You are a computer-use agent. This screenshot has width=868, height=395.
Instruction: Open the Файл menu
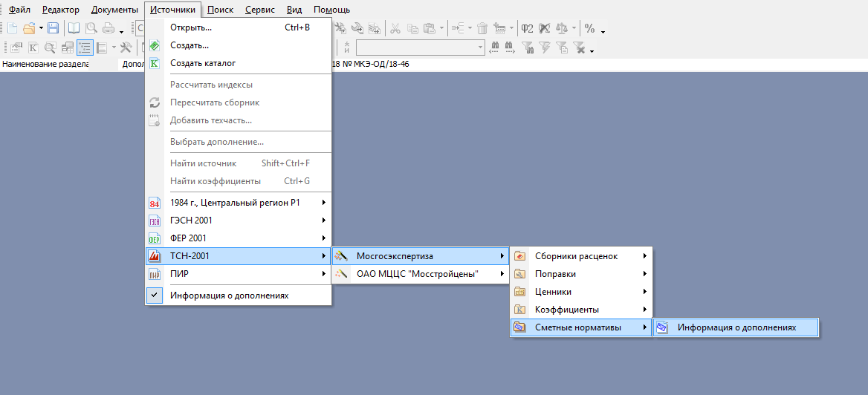point(20,10)
